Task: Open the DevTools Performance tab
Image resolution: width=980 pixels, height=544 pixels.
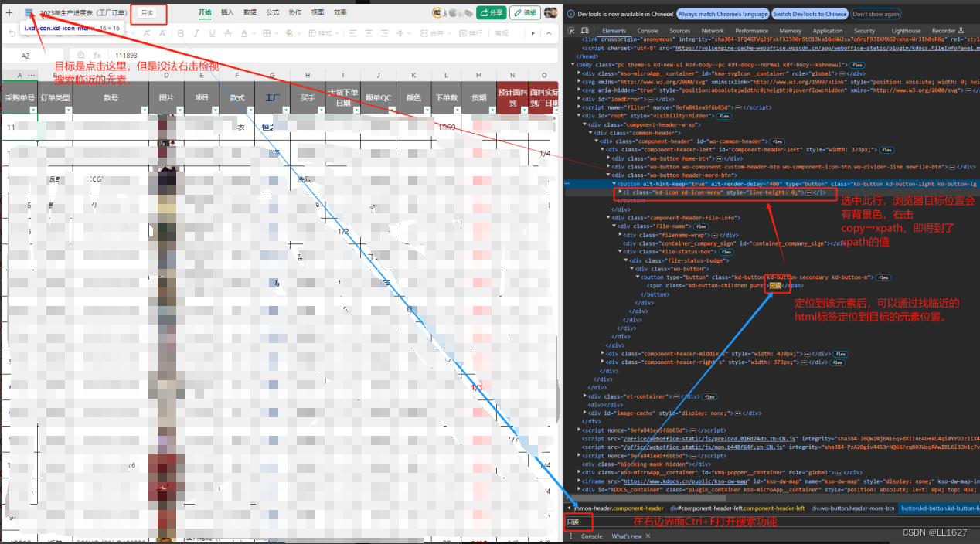Action: point(752,31)
